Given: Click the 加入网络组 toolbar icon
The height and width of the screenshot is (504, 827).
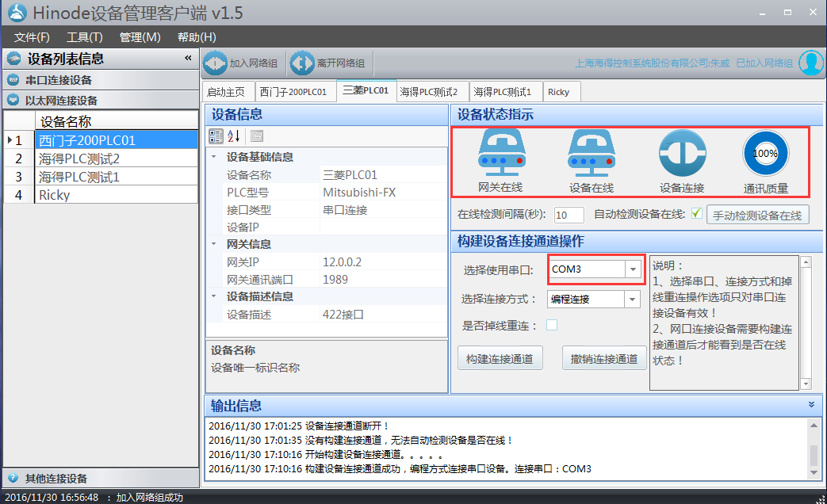Looking at the screenshot, I should [215, 63].
